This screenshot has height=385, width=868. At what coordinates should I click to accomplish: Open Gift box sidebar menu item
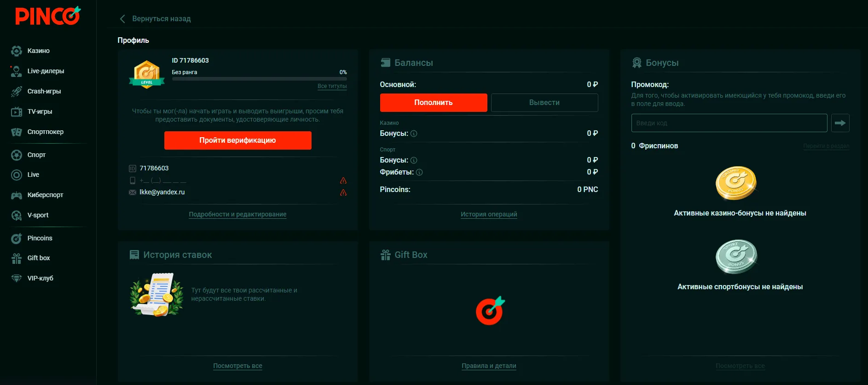point(38,258)
